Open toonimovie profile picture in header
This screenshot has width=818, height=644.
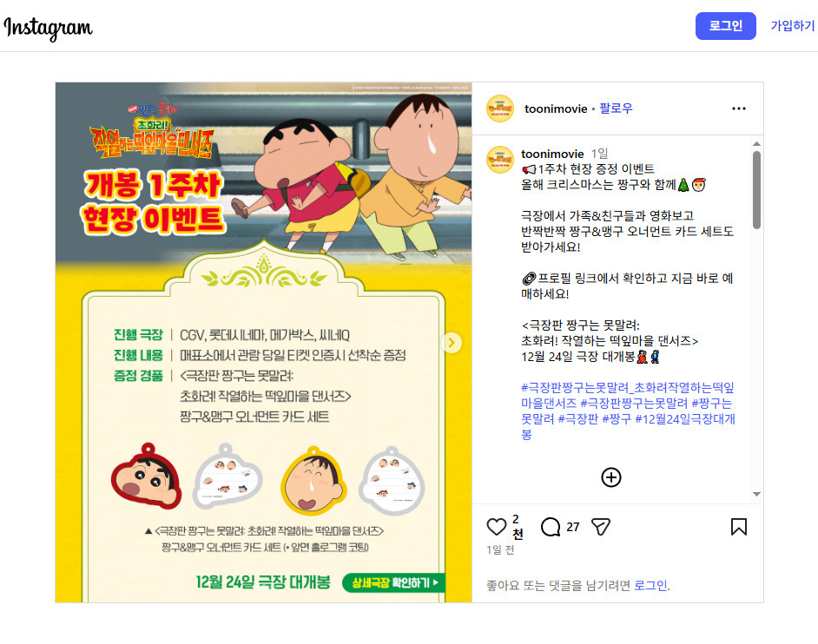500,108
